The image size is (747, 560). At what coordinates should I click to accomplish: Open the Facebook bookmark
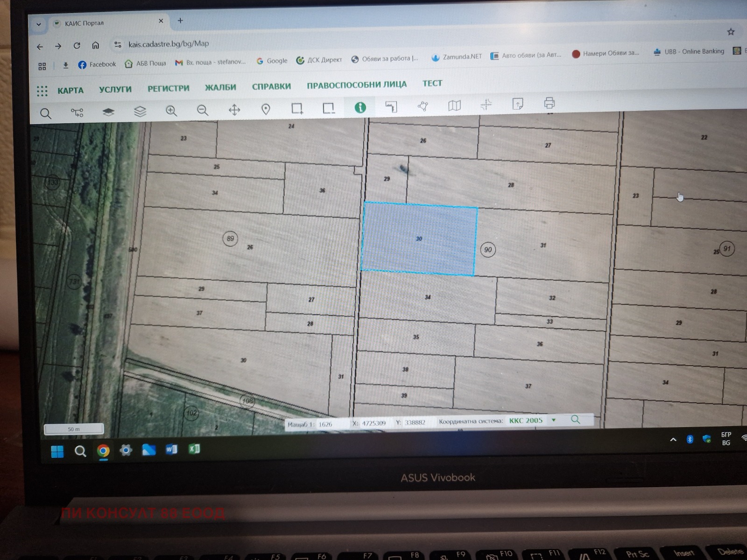coord(97,64)
